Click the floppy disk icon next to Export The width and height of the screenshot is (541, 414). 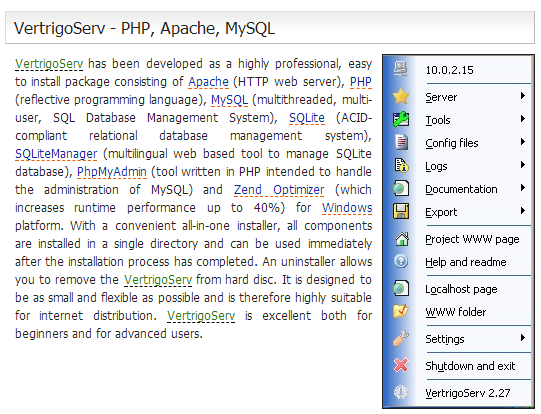pyautogui.click(x=401, y=211)
